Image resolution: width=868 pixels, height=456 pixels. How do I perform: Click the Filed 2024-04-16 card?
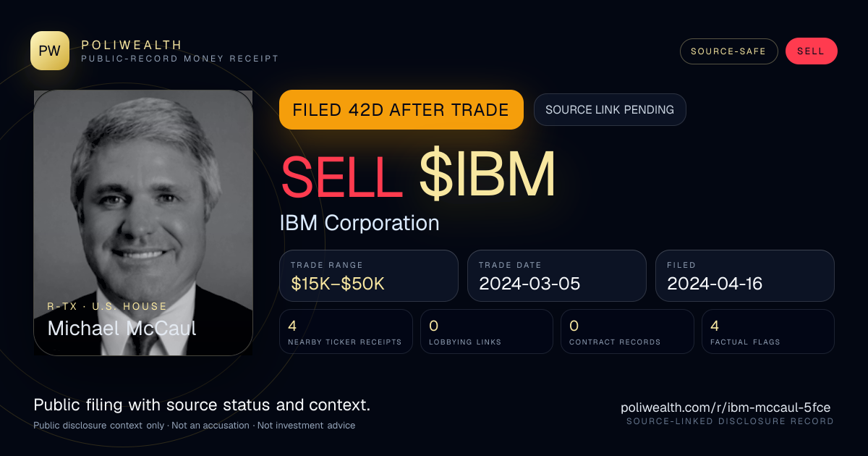point(745,276)
